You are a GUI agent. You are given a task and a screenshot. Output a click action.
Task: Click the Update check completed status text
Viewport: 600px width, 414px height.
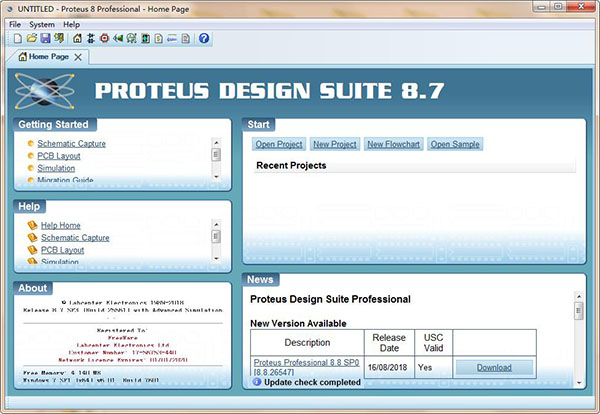coord(312,382)
